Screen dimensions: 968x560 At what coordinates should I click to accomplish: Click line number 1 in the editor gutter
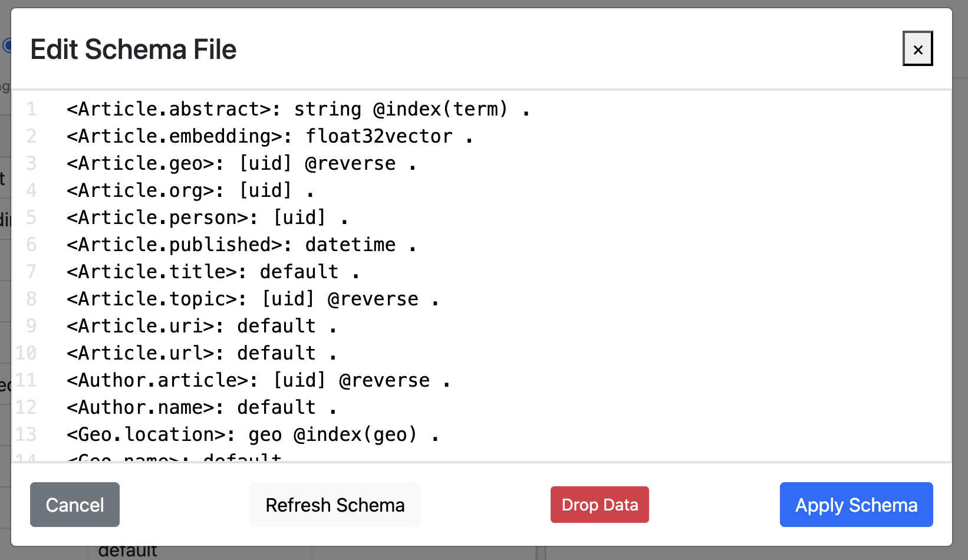point(31,108)
